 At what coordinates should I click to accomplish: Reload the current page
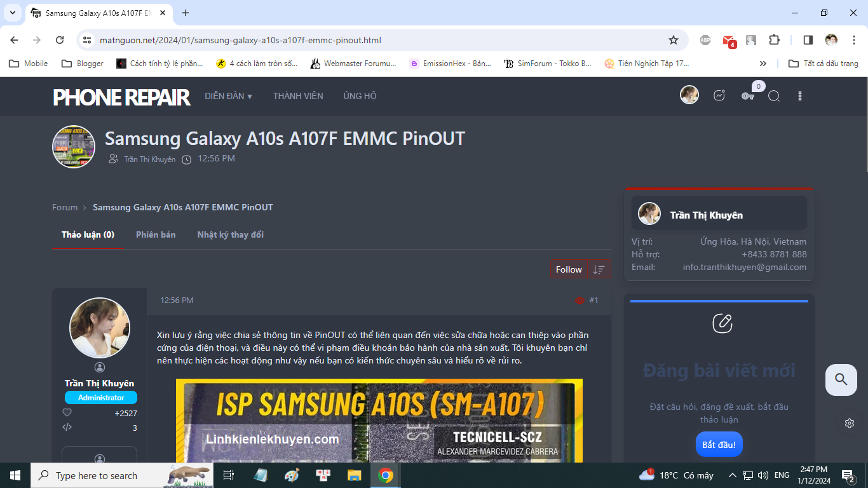60,40
